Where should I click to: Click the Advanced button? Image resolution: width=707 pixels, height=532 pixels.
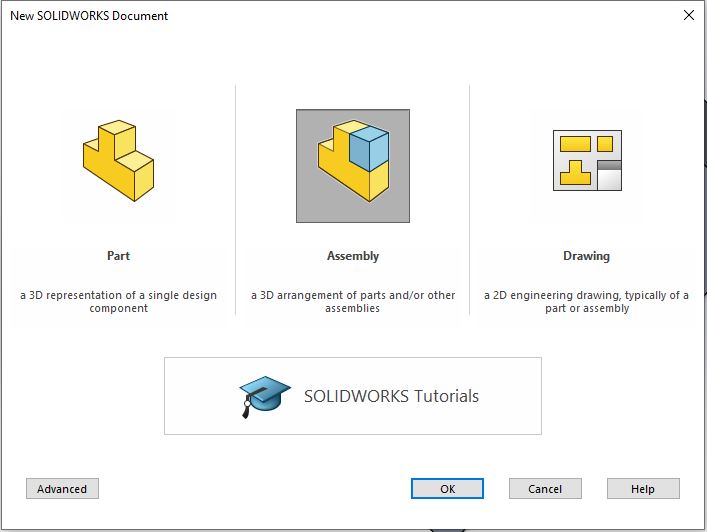(62, 489)
